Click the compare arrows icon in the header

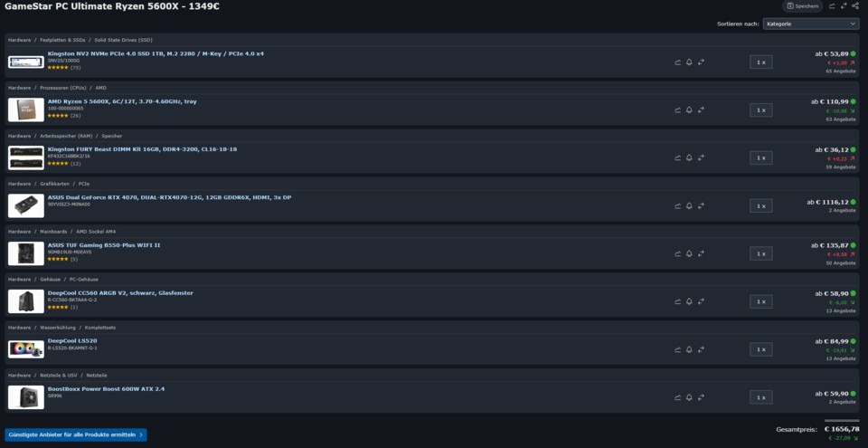pyautogui.click(x=844, y=6)
